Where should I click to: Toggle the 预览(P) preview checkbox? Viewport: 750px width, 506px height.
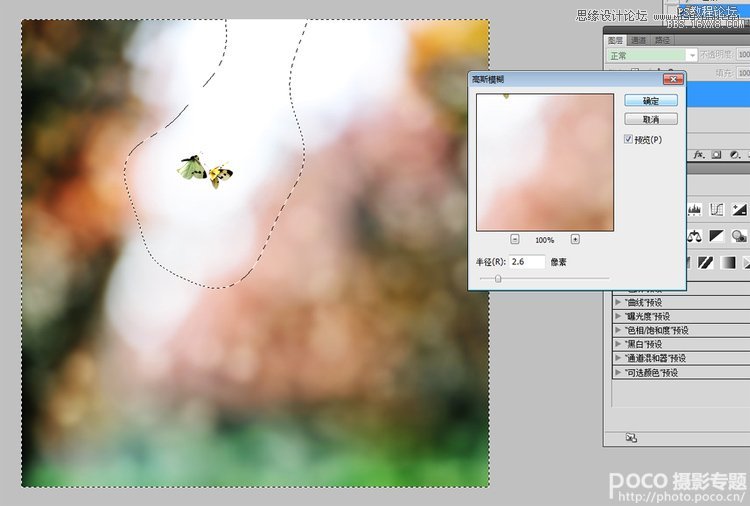628,139
